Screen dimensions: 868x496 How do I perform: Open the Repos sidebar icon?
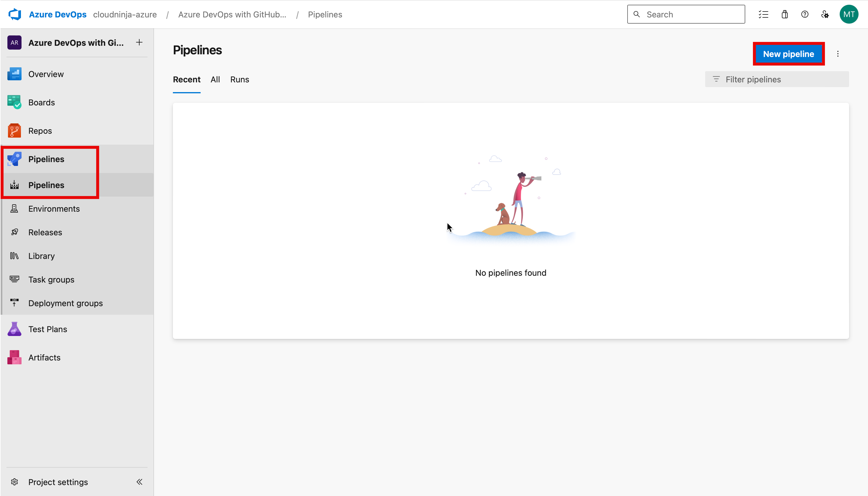14,130
